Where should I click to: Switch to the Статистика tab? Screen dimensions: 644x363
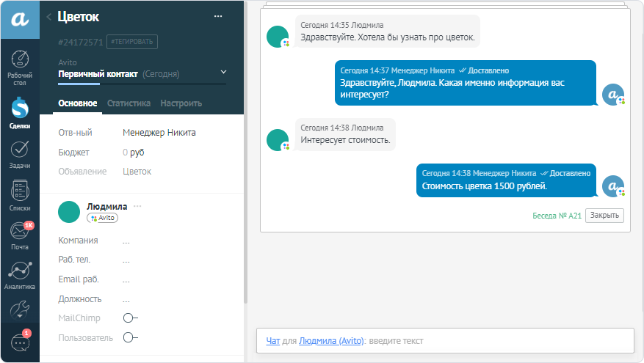click(x=129, y=103)
